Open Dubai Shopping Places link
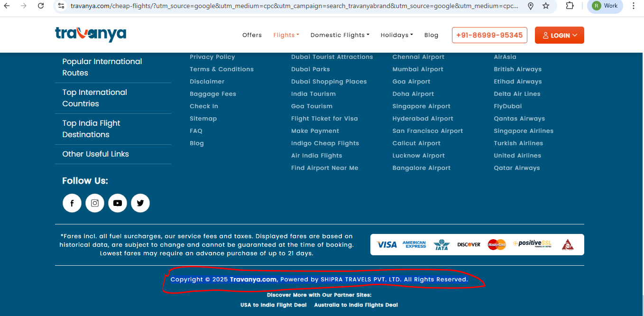 tap(329, 82)
